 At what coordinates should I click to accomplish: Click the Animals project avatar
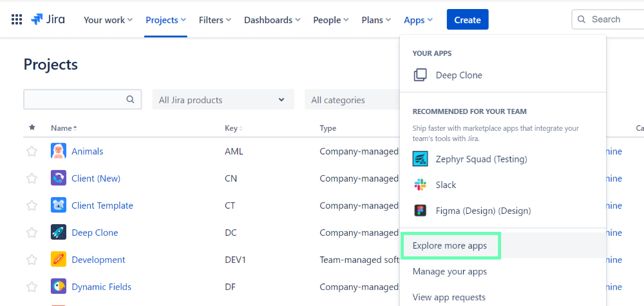point(59,151)
